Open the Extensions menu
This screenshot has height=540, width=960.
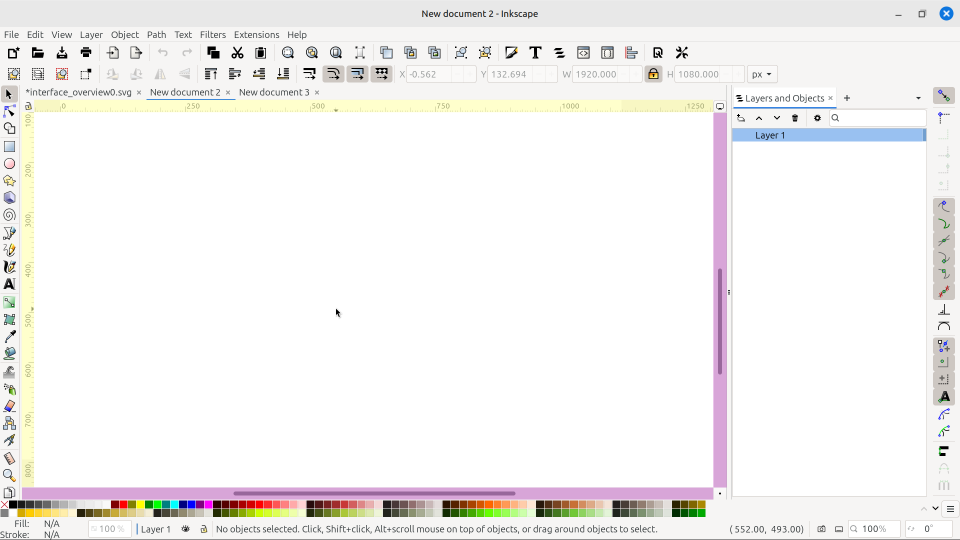256,34
